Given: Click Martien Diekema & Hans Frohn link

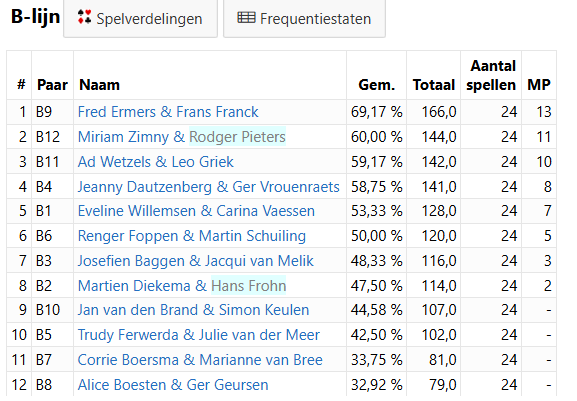Looking at the screenshot, I should 182,286.
